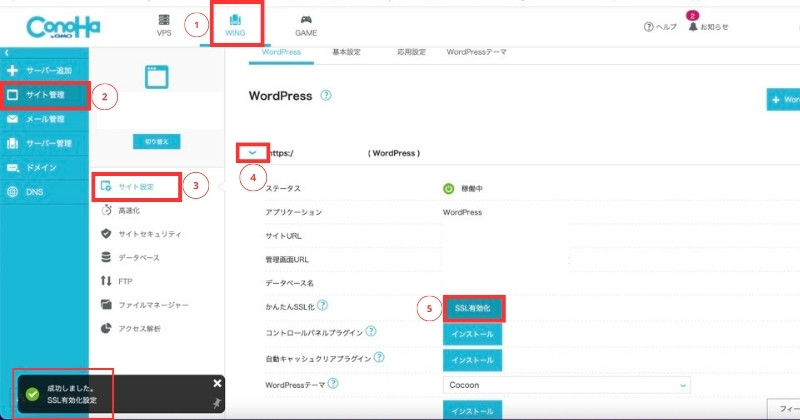Select データベース in the submenu

(130, 258)
